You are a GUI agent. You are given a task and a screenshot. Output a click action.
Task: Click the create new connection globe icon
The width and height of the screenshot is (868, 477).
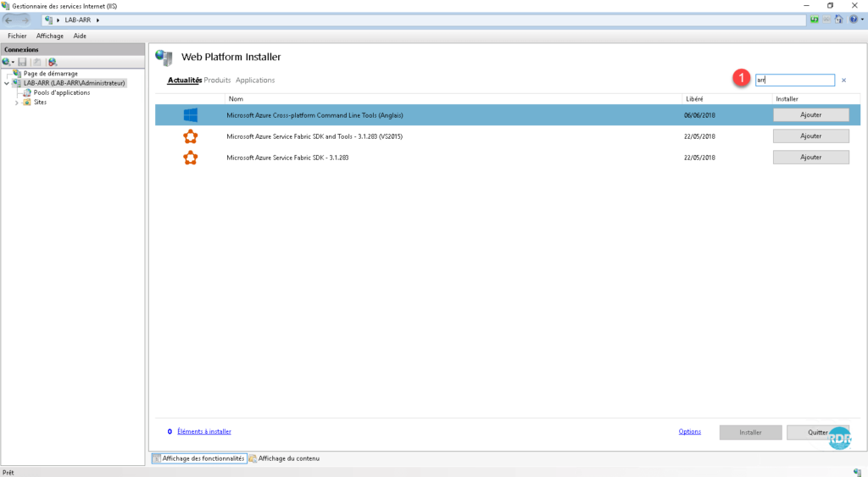(6, 62)
